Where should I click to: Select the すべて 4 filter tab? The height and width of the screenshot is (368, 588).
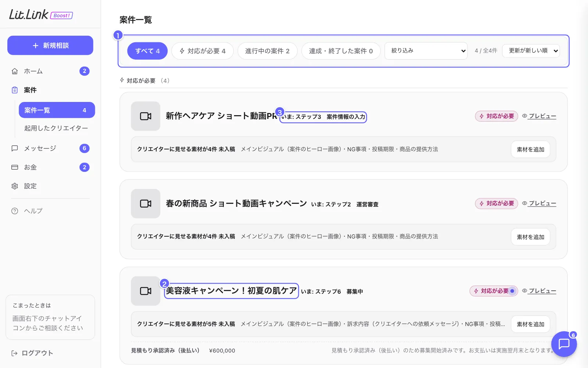tap(147, 51)
